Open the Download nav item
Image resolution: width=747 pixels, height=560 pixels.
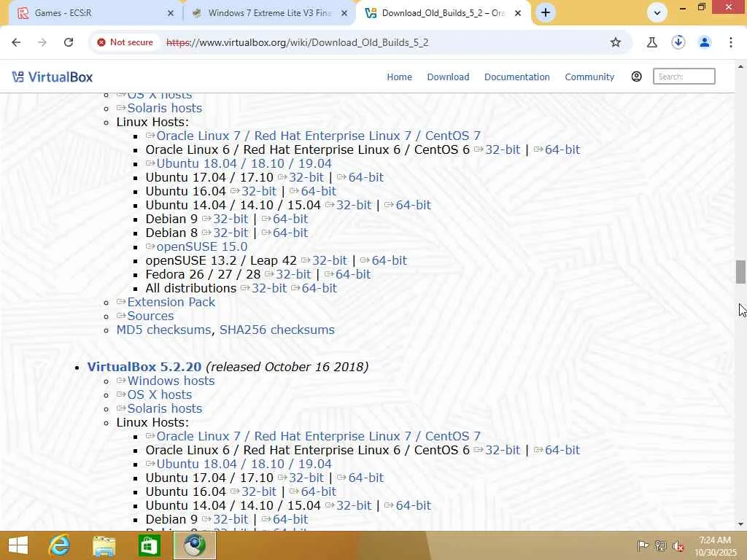[448, 77]
